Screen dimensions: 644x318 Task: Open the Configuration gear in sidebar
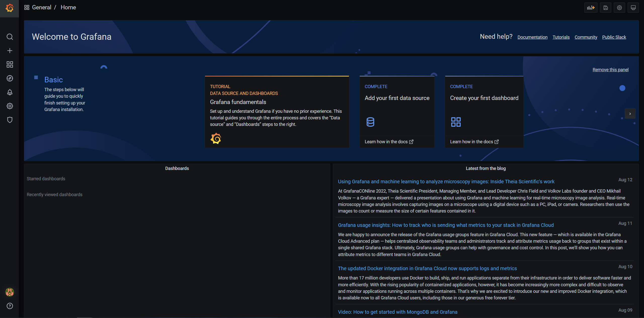(x=10, y=106)
